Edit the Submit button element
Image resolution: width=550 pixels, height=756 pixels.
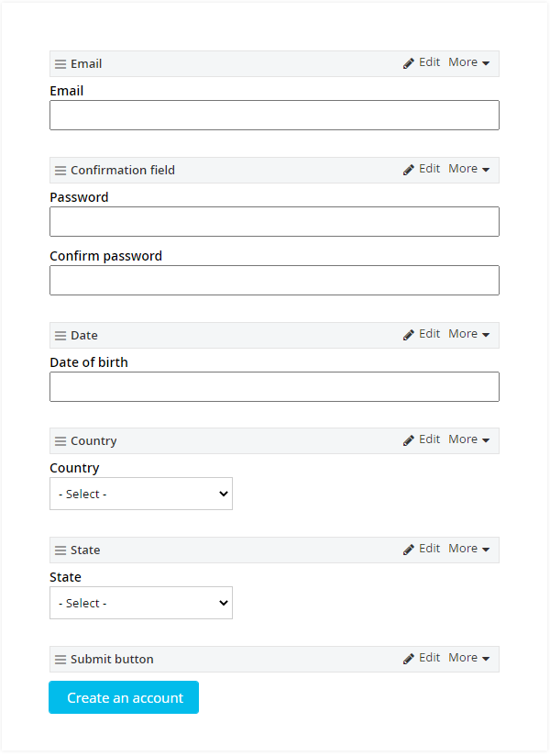(422, 659)
